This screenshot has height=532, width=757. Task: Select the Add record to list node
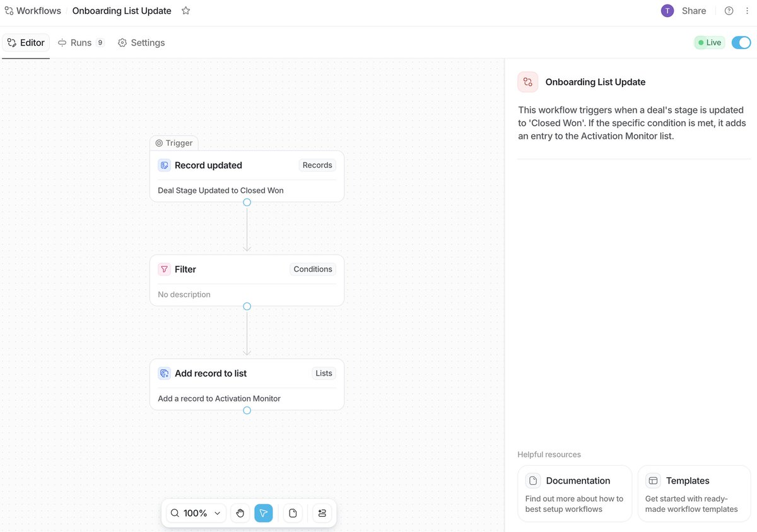click(247, 385)
